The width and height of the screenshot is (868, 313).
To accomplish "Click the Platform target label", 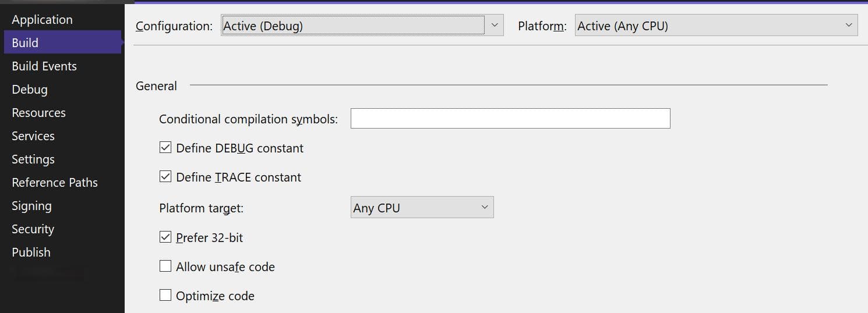I will [x=202, y=208].
